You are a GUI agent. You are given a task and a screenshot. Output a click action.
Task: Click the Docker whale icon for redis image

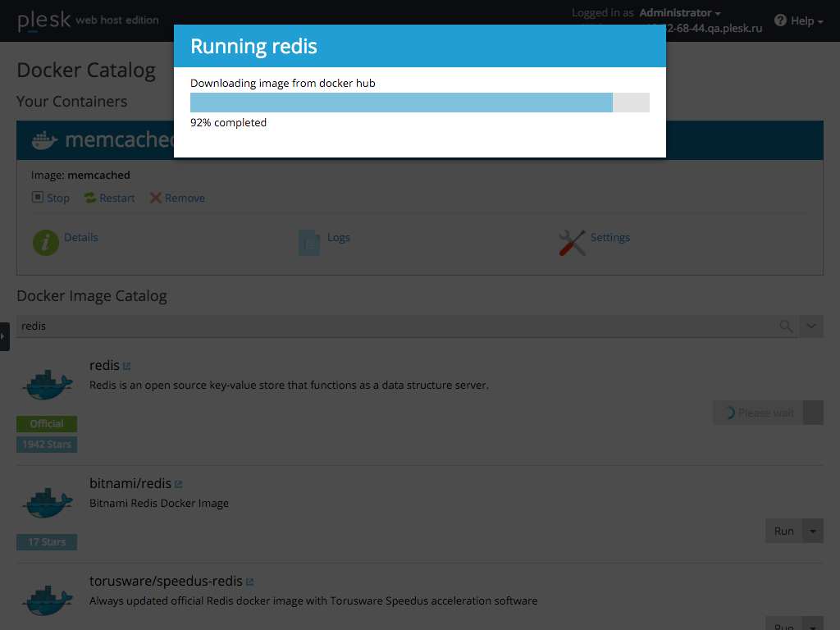pyautogui.click(x=46, y=381)
